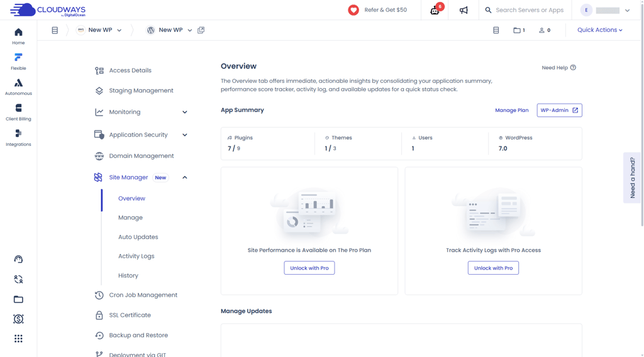Open the account menu chevron
644x357 pixels.
627,11
